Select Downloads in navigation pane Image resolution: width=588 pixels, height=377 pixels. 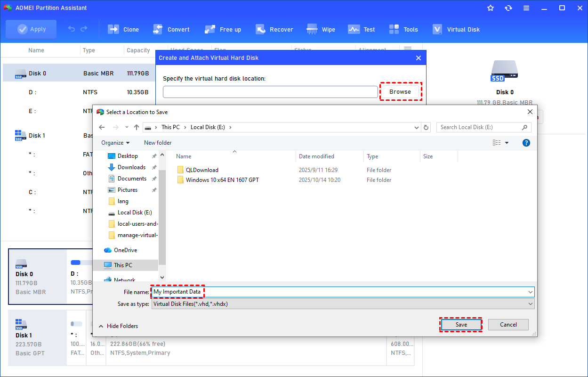pos(131,167)
